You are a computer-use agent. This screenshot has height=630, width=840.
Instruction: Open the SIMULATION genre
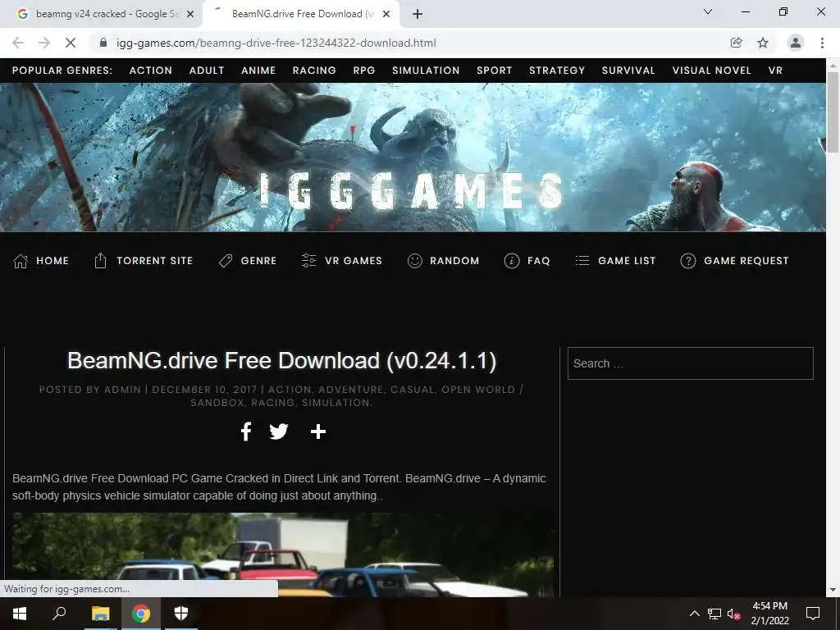click(426, 71)
